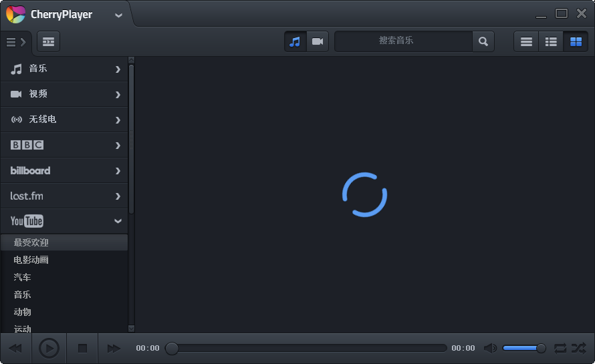Select the simple list view
This screenshot has height=364, width=595.
tap(527, 41)
